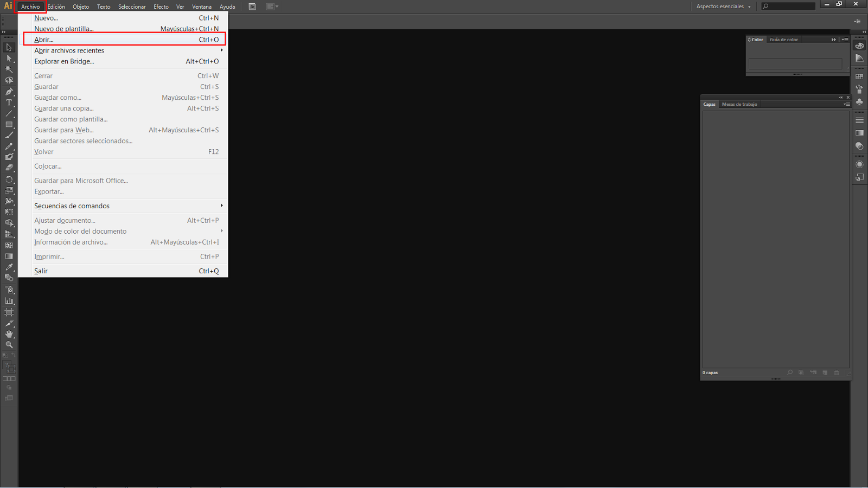This screenshot has width=868, height=488.
Task: Choose the Type tool
Action: pyautogui.click(x=9, y=103)
